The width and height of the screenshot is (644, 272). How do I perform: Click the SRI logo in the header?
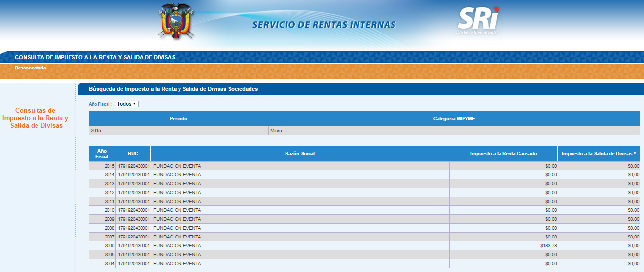[x=478, y=21]
